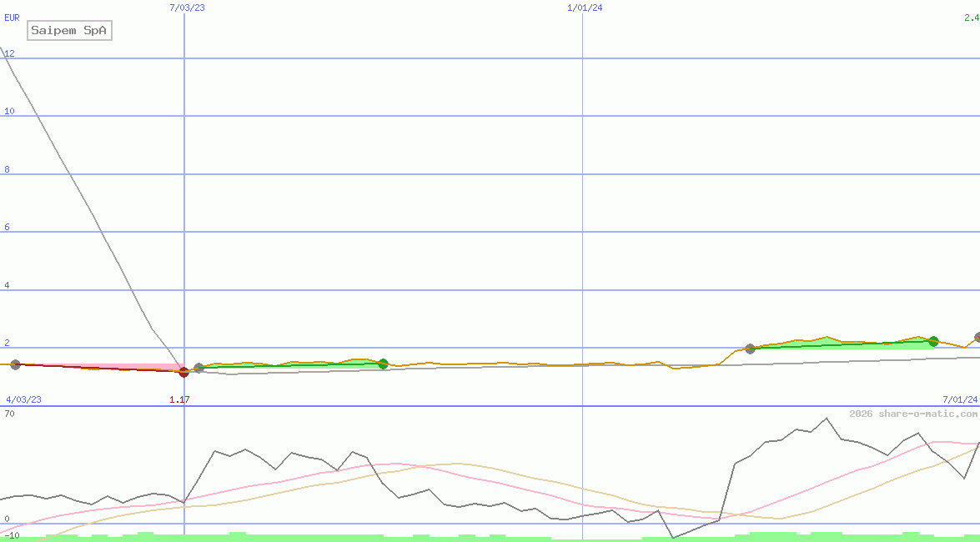Click the grey marker at the chart's far left

(15, 364)
